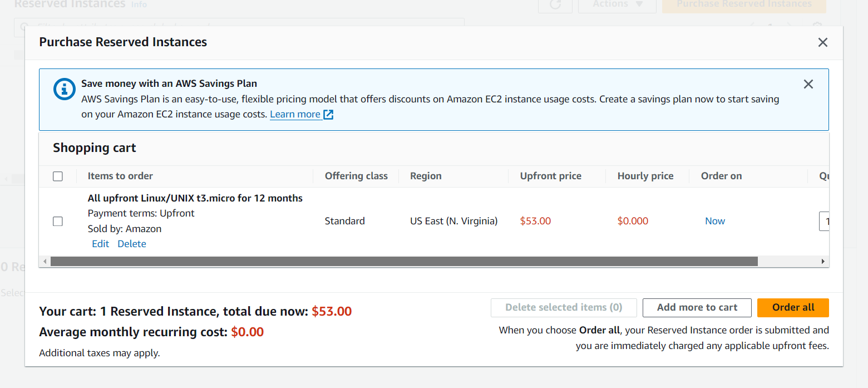Click the info icon in the Savings Plan banner
This screenshot has width=868, height=388.
click(x=64, y=89)
